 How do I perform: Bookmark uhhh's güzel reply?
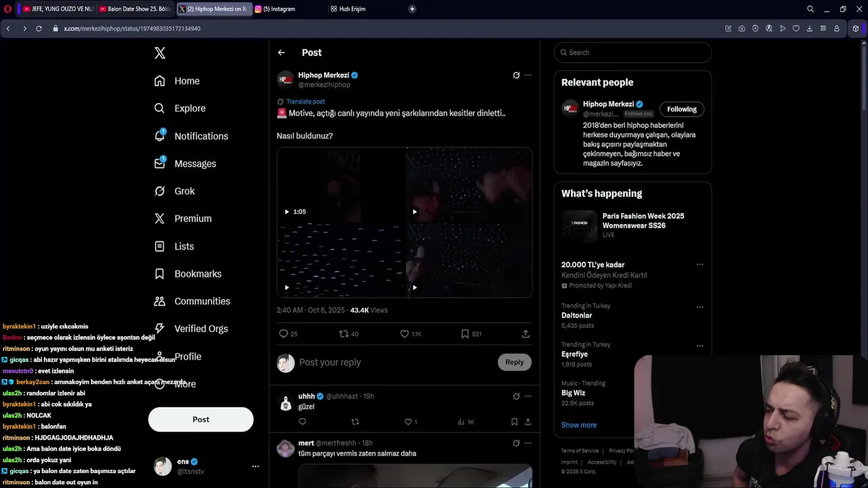514,422
